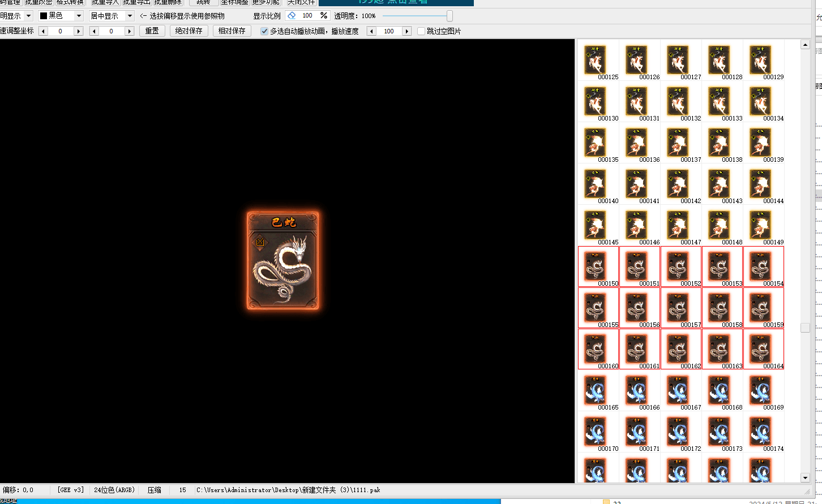Click the 格式转换 toolbar button
This screenshot has height=504, width=822.
coord(70,2)
